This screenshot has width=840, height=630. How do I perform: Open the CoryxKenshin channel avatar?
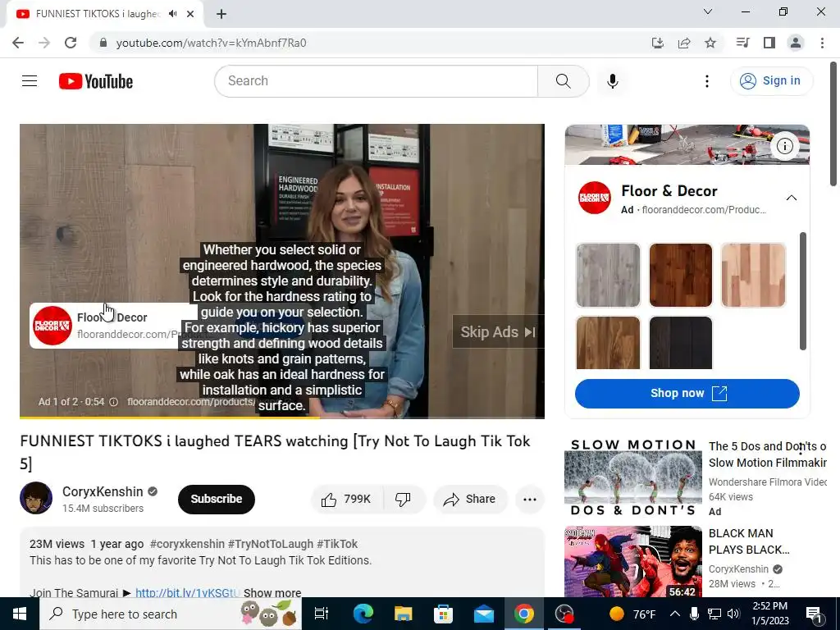(36, 498)
